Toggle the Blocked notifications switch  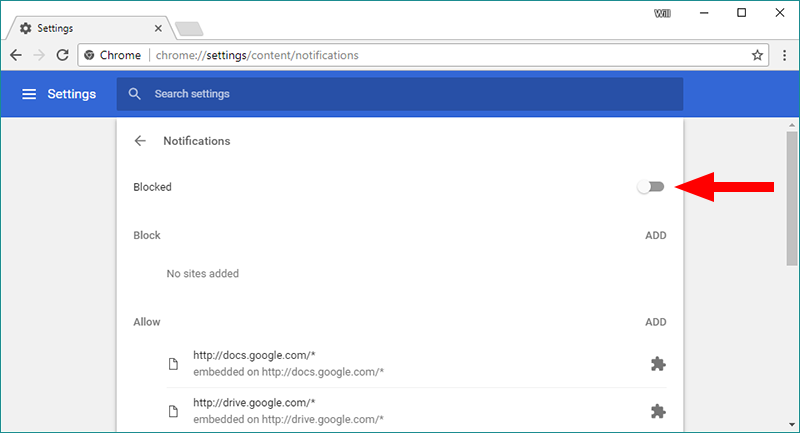pos(651,187)
